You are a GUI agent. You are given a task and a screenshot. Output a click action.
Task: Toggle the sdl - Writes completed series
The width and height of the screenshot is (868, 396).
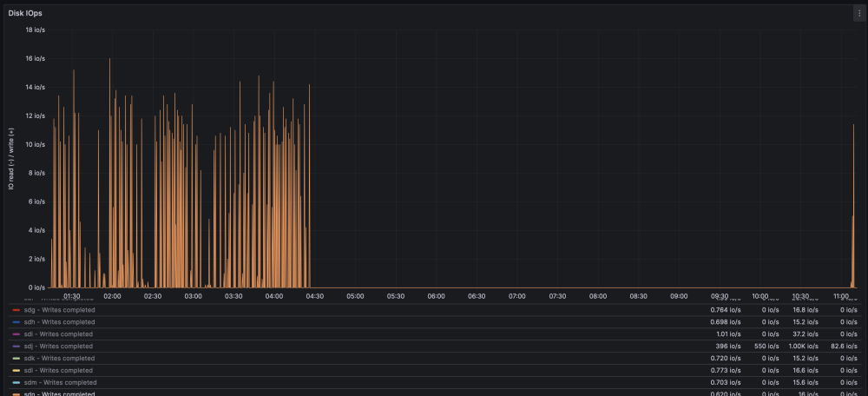pyautogui.click(x=58, y=371)
